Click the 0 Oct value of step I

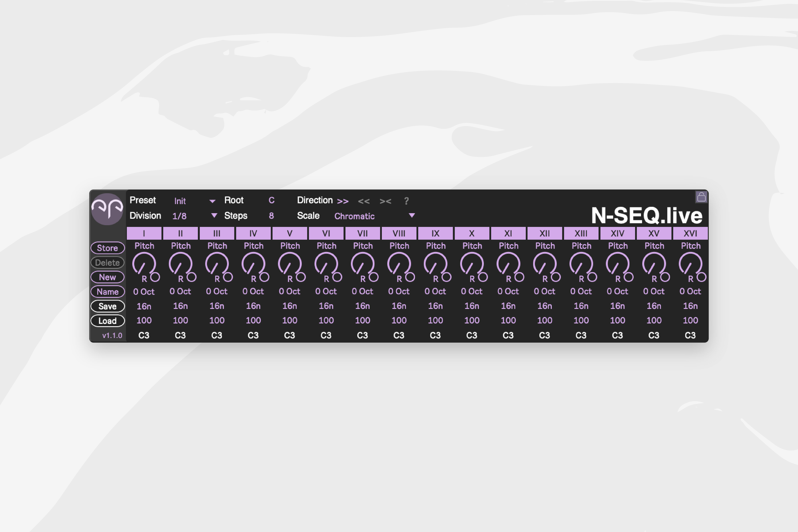click(x=144, y=292)
